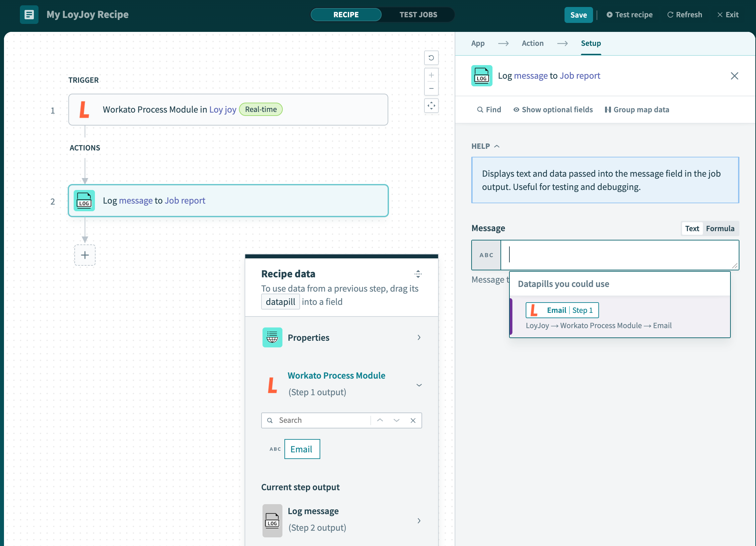Clear the datapill search with X icon
The height and width of the screenshot is (546, 756).
[413, 420]
